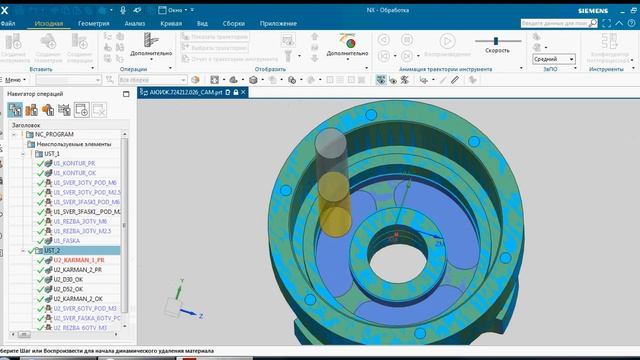Open the Файл menu
The height and width of the screenshot is (360, 640).
[x=8, y=24]
